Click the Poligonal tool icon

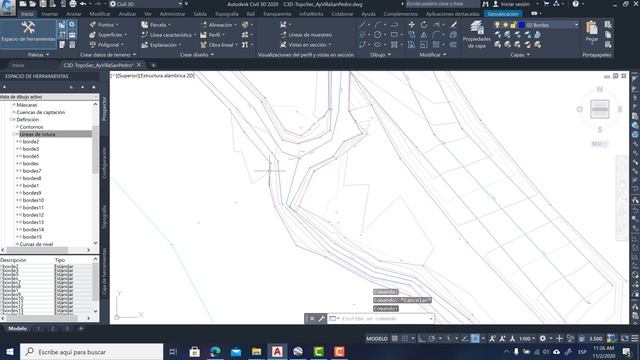coord(93,45)
